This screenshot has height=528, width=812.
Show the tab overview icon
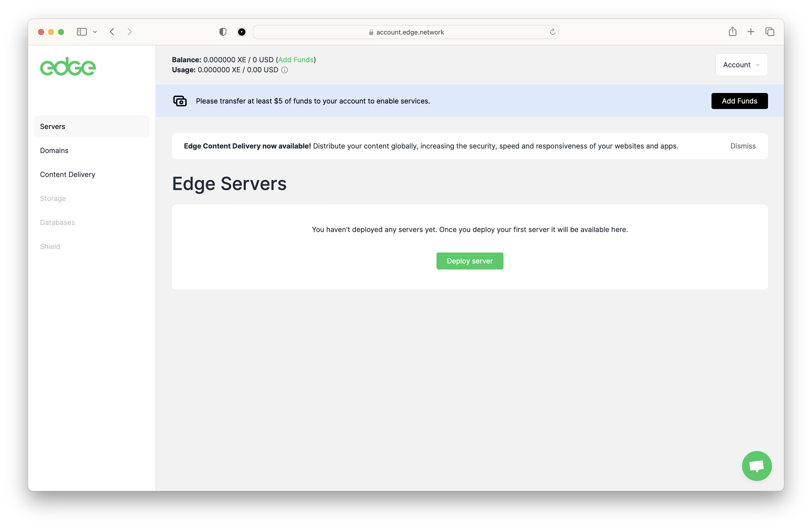[770, 32]
